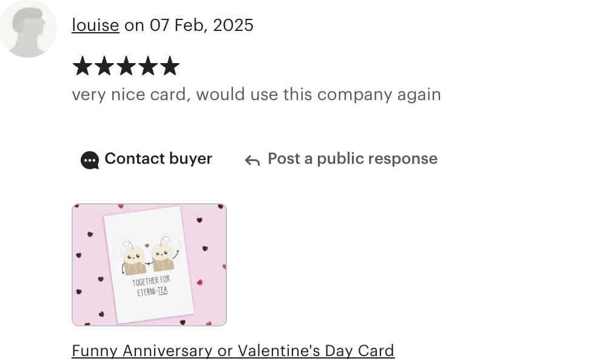Click the middle third rating star
The height and width of the screenshot is (364, 591).
coord(126,66)
